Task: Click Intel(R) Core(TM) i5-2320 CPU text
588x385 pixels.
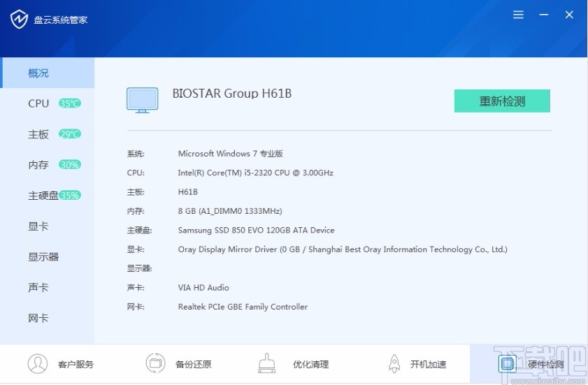Action: click(x=256, y=173)
